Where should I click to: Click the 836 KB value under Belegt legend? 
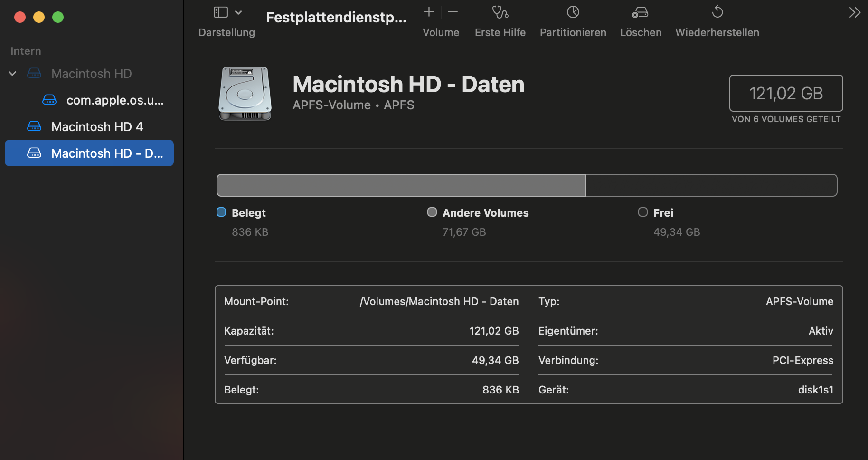tap(250, 232)
